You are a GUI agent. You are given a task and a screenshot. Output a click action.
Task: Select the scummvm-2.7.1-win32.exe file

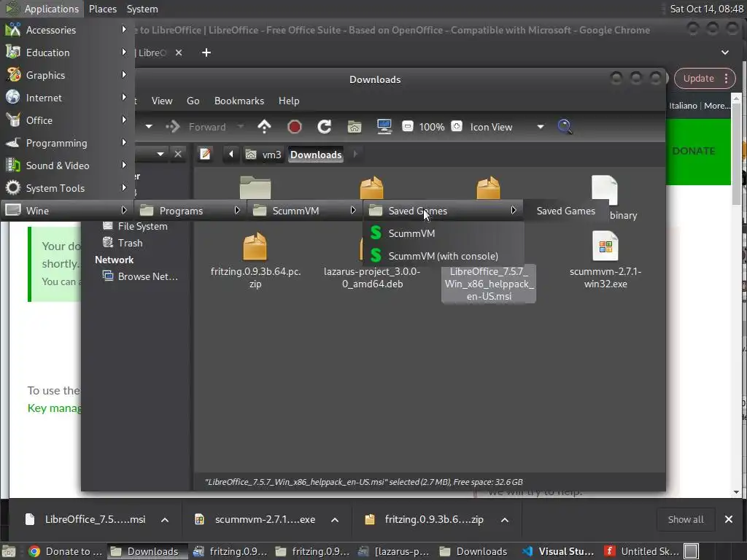[605, 261]
